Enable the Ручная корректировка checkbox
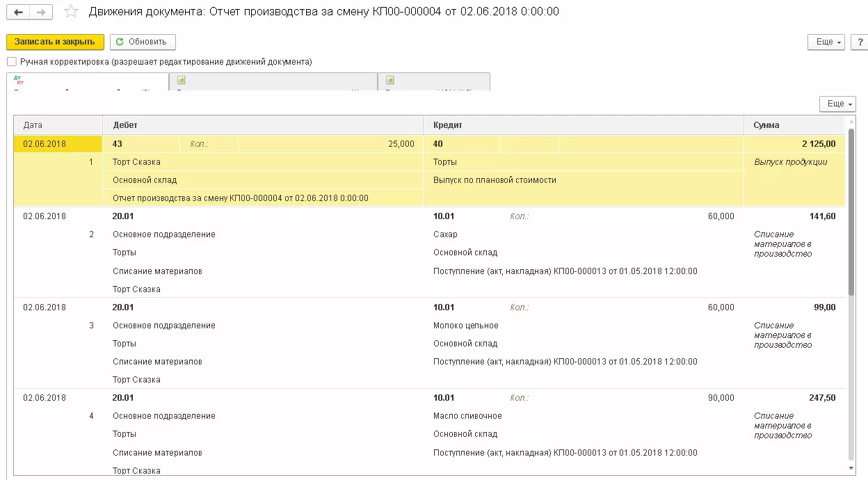Viewport: 868px width, 480px height. [x=12, y=62]
